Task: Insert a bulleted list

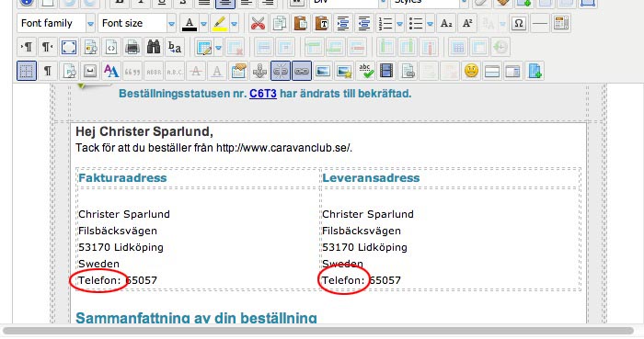Action: click(x=416, y=23)
